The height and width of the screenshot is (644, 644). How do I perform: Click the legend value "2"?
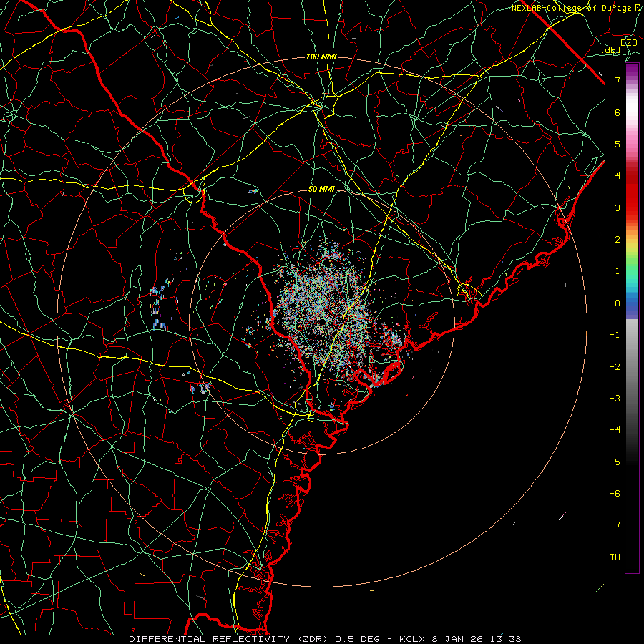pos(618,240)
